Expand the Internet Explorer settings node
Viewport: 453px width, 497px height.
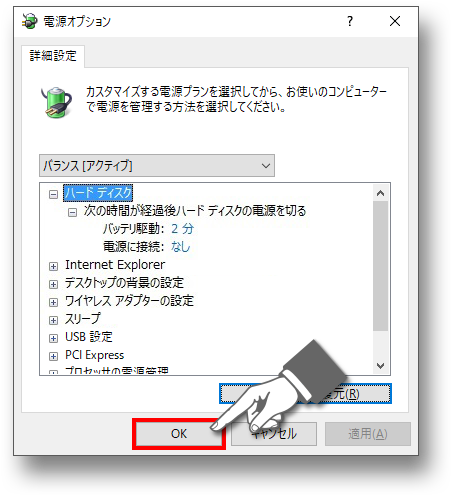[53, 266]
